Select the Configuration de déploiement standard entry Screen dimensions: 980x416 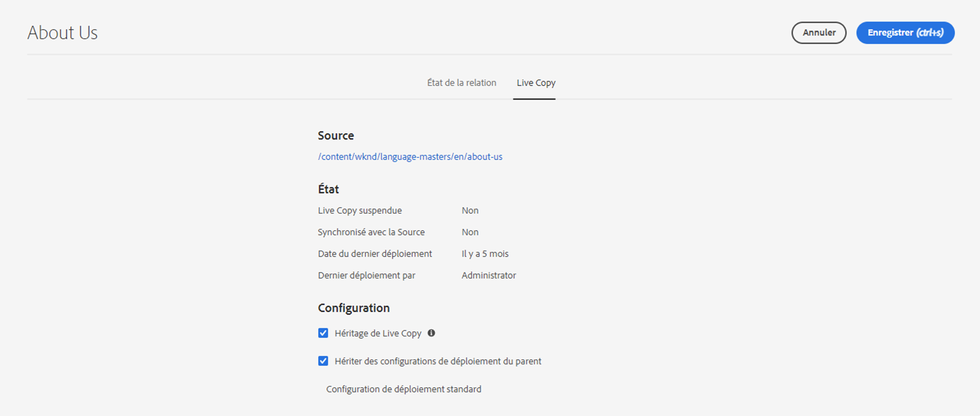point(403,389)
